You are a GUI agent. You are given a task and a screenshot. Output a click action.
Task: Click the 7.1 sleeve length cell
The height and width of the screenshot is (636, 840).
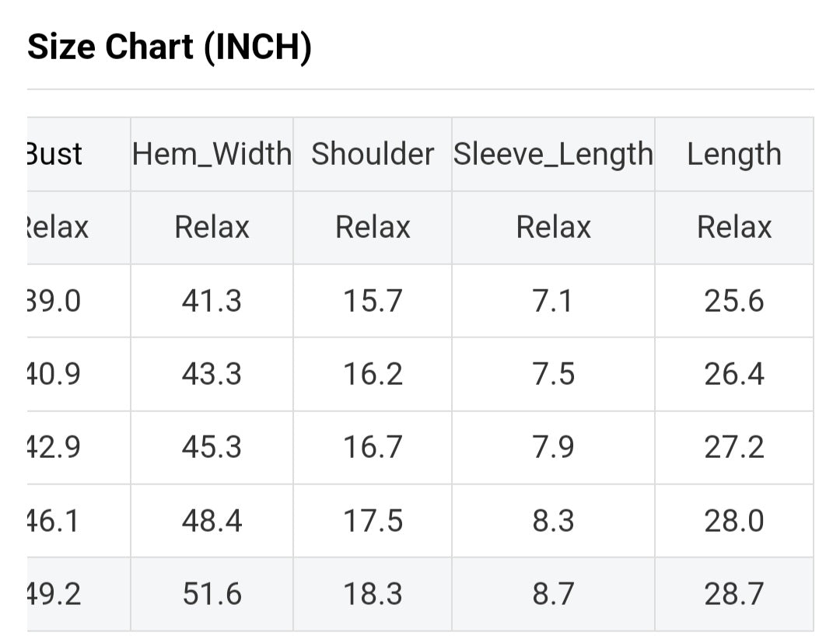(553, 301)
